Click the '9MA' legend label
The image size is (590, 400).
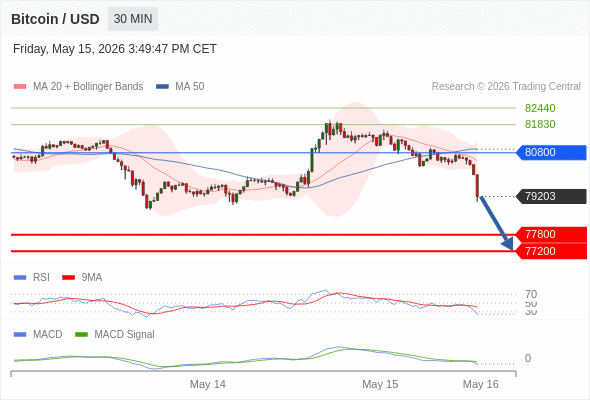(92, 278)
